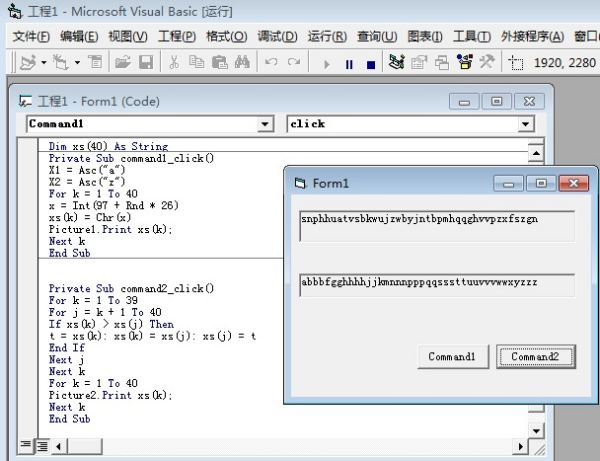Click the Start run button
The image size is (600, 461).
tap(326, 64)
